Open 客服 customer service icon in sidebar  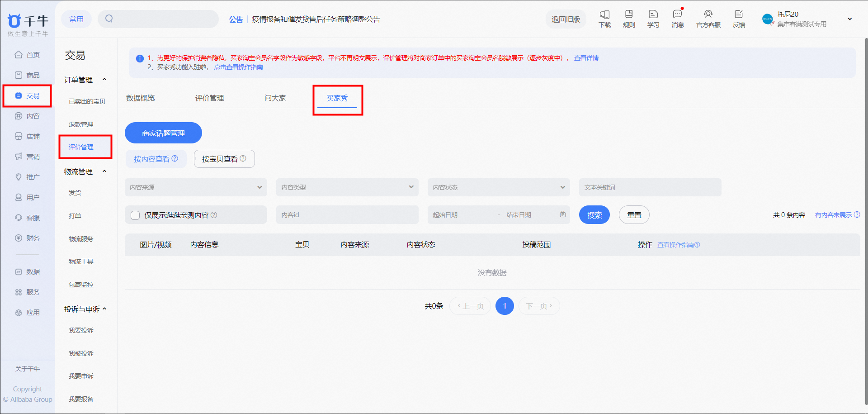[19, 218]
